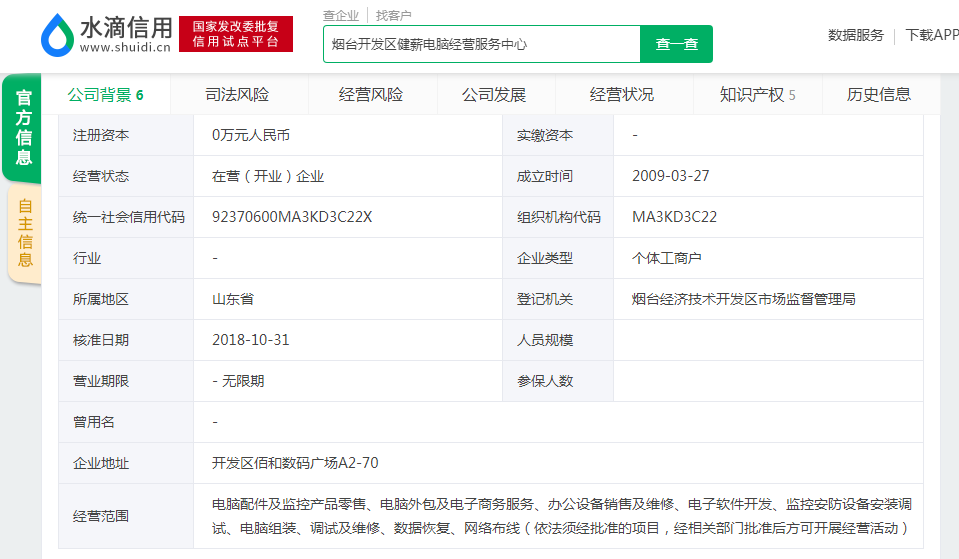Open the 公司发展 tab

(494, 95)
